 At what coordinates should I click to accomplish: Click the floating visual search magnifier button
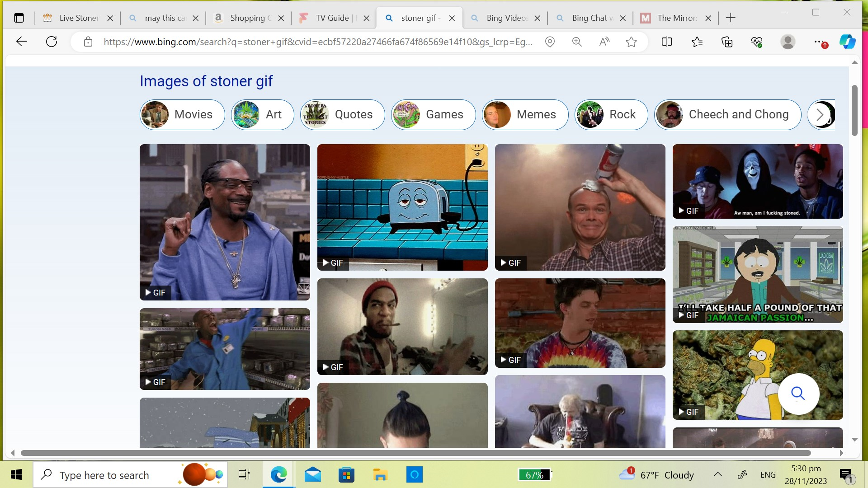click(x=798, y=394)
